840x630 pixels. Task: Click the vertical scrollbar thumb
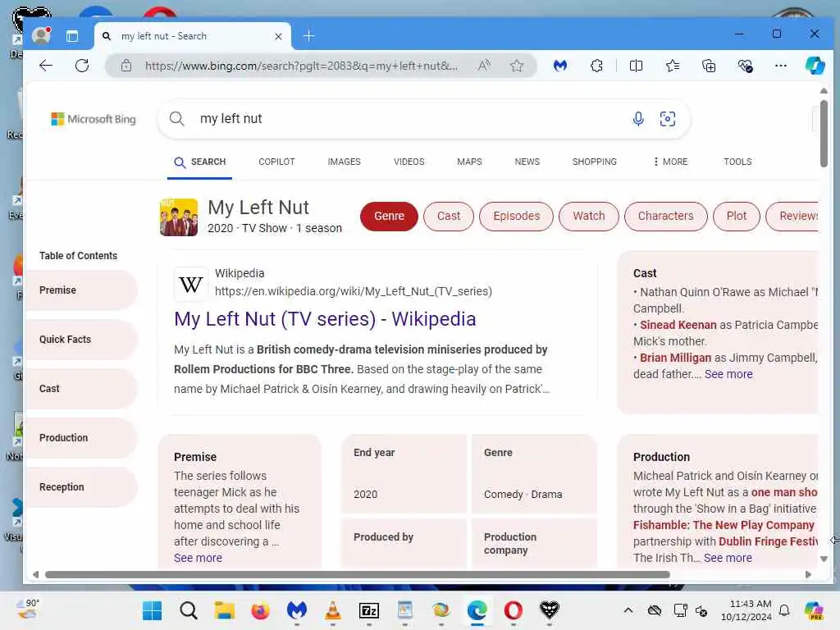click(824, 134)
